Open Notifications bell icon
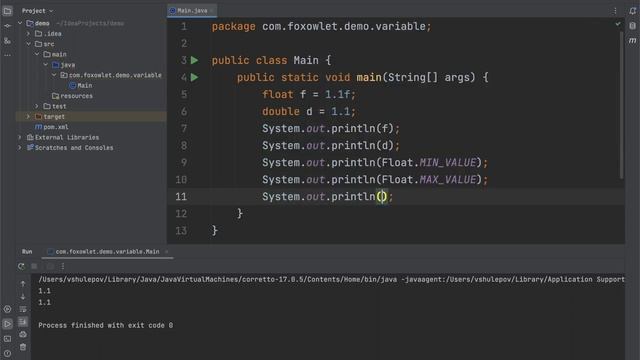Image resolution: width=640 pixels, height=360 pixels. pyautogui.click(x=632, y=11)
